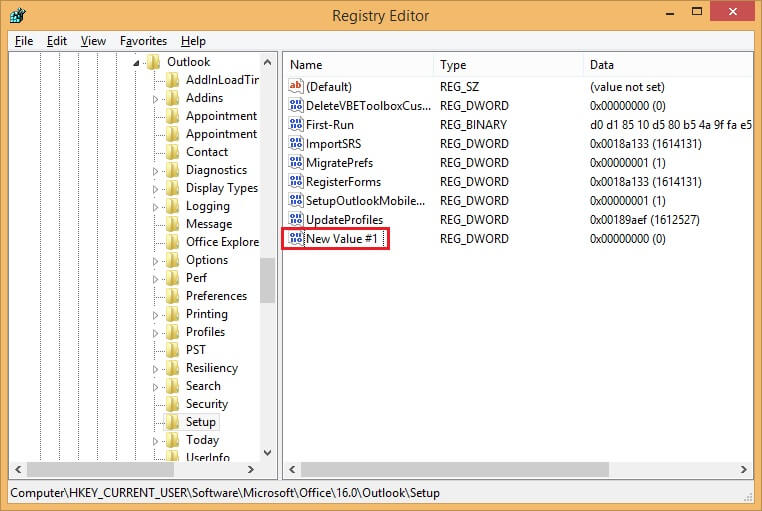Click the AddInLoadTimes folder icon
The height and width of the screenshot is (511, 762).
(x=173, y=80)
